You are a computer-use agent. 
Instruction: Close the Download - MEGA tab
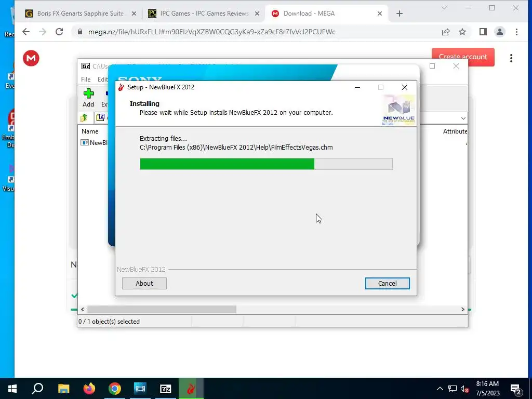click(x=380, y=14)
